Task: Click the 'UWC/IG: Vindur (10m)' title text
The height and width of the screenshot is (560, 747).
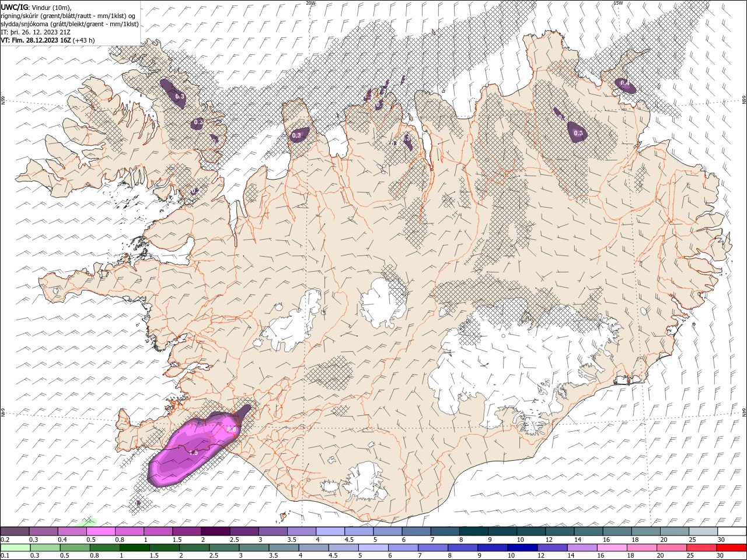Action: [x=36, y=6]
